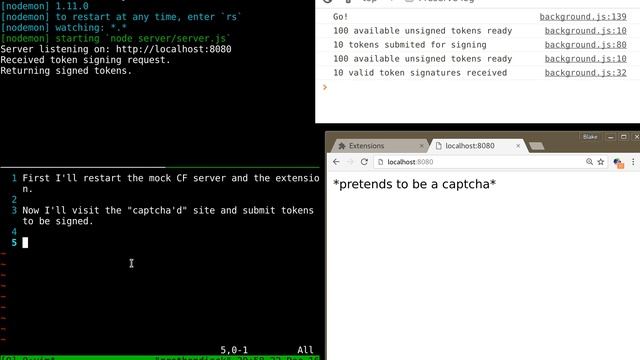
Task: Click 'Returning signed tokens.' terminal line
Action: click(66, 71)
